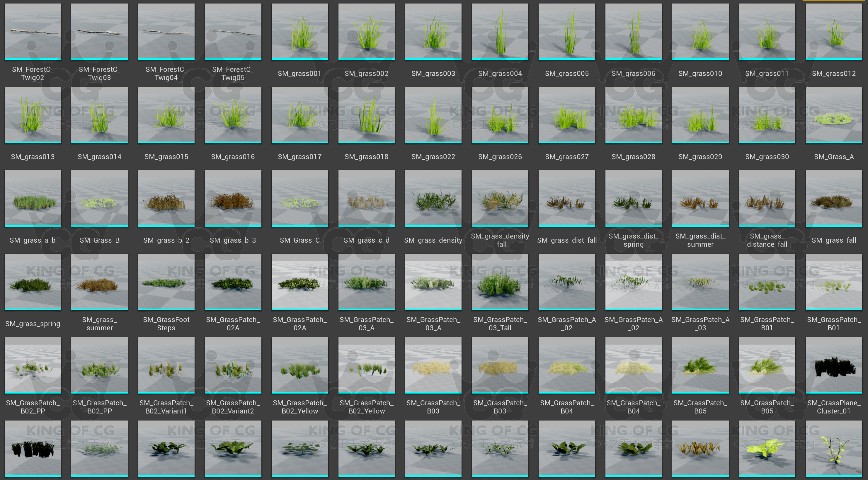
Task: Choose the SM_grass_dist_spring thumbnail
Action: point(633,198)
